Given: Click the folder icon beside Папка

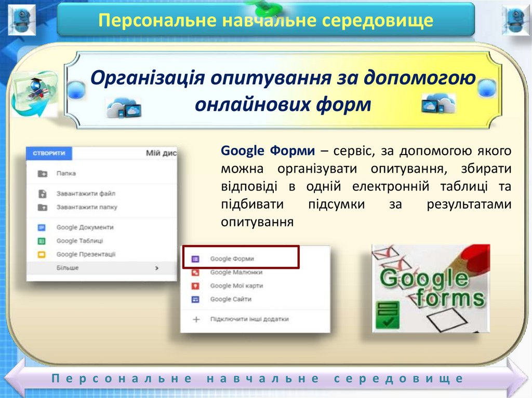Looking at the screenshot, I should [x=43, y=174].
